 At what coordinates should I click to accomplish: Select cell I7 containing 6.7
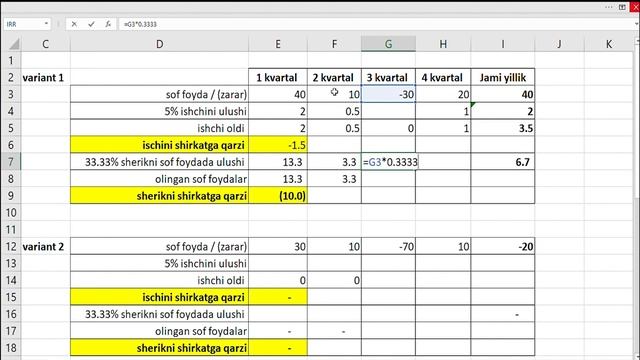click(502, 162)
